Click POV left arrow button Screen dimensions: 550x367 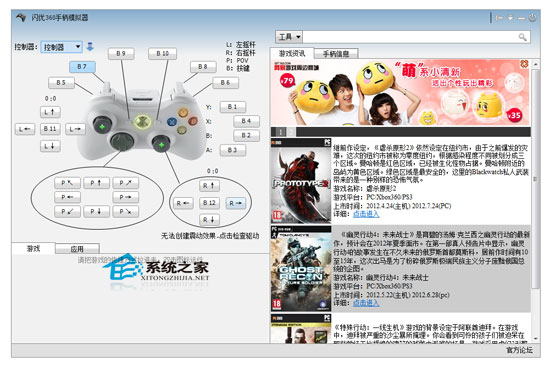coord(67,197)
